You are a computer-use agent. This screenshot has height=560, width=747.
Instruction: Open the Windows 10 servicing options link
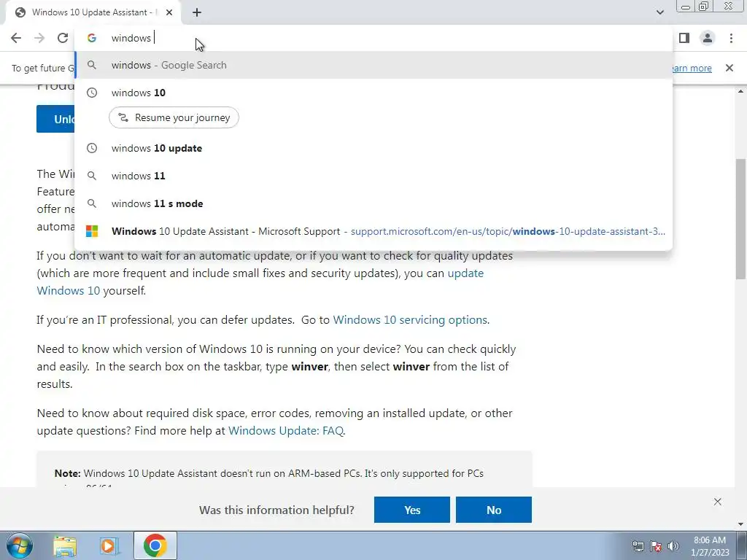pos(410,319)
